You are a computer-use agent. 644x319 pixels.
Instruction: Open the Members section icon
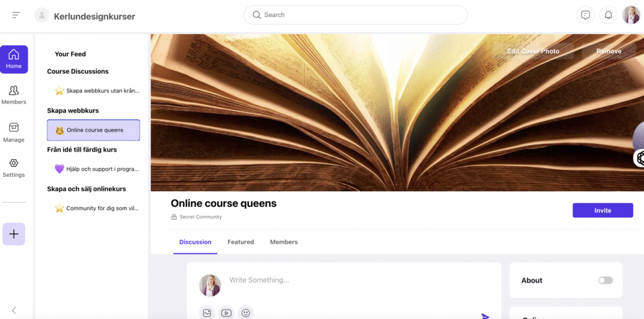pyautogui.click(x=14, y=91)
